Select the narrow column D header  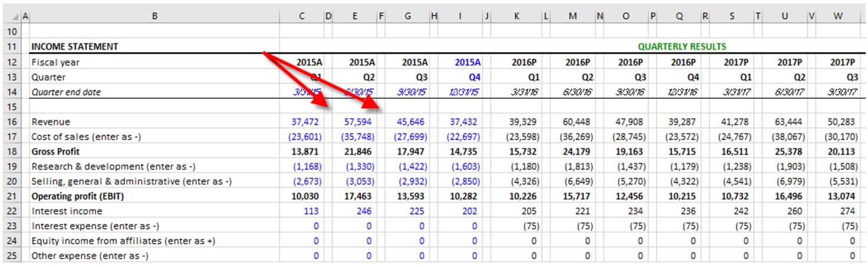328,17
